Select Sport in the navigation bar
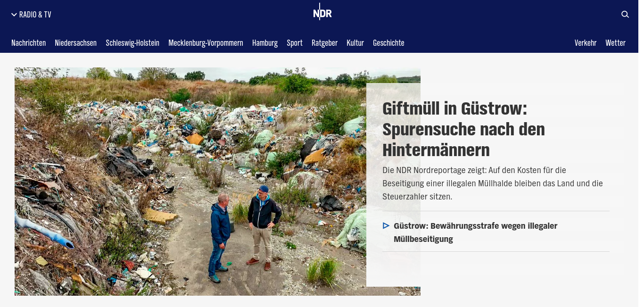The height and width of the screenshot is (307, 644). (295, 43)
